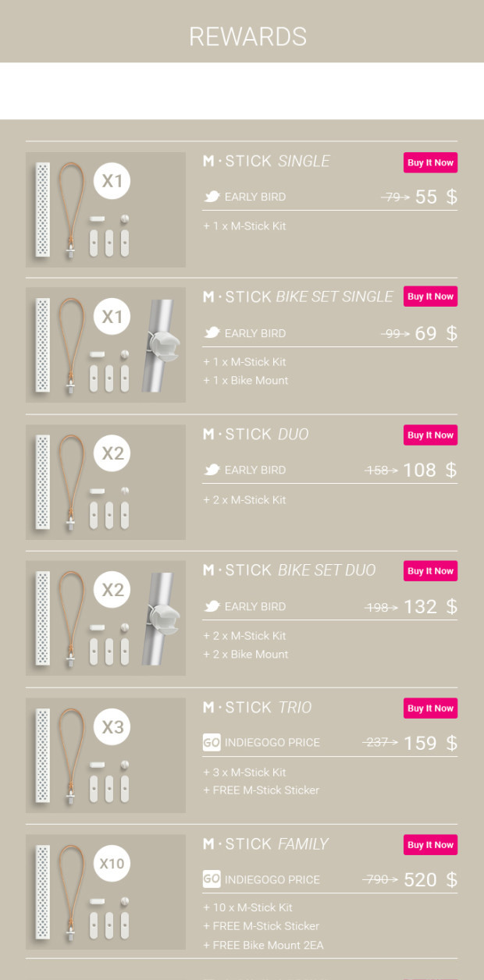Click Buy It Now for M-Stick Bike Set Duo
484x980 pixels.
(x=430, y=571)
